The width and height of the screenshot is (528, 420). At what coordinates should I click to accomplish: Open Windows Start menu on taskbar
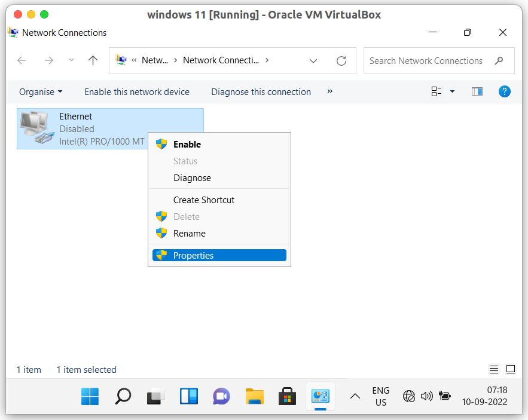(x=90, y=396)
